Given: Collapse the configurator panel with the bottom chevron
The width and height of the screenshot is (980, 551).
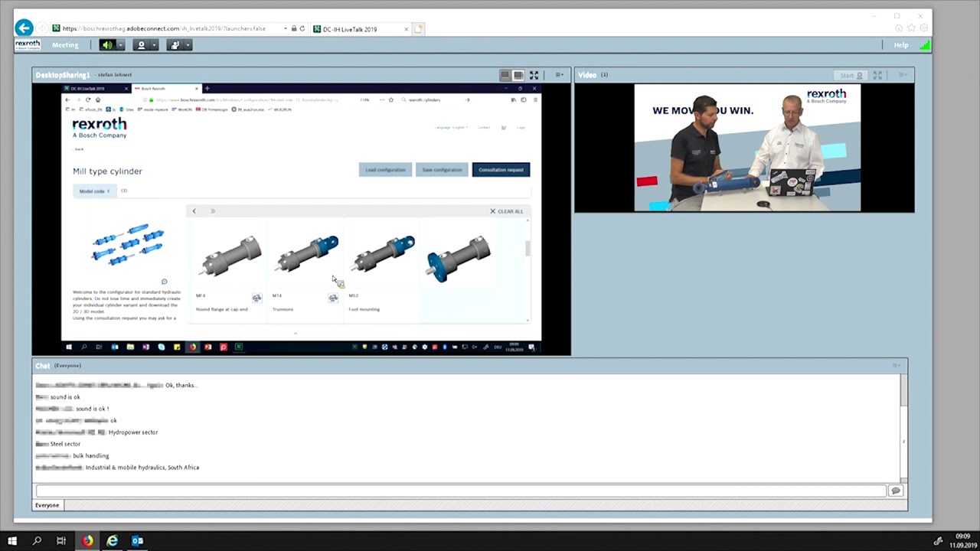Looking at the screenshot, I should 296,334.
